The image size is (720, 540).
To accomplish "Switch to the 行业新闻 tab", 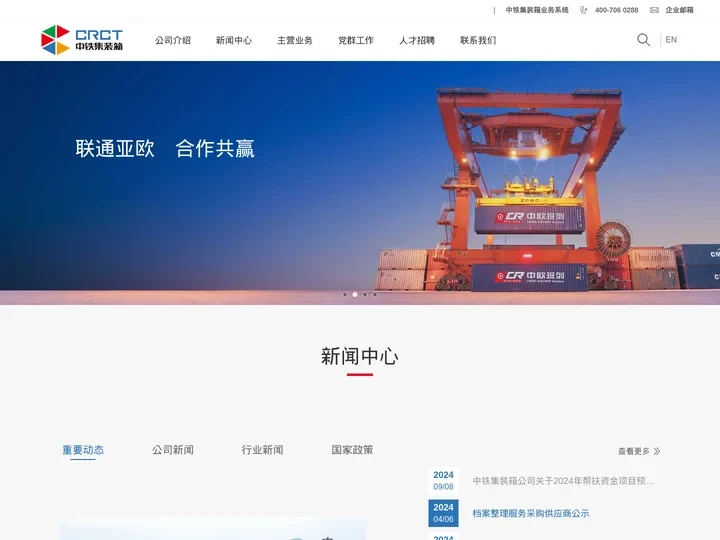I will coord(262,450).
